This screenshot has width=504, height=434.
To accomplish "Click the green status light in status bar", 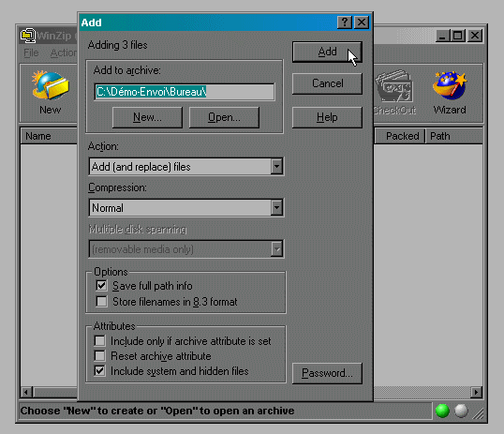I will (x=442, y=411).
